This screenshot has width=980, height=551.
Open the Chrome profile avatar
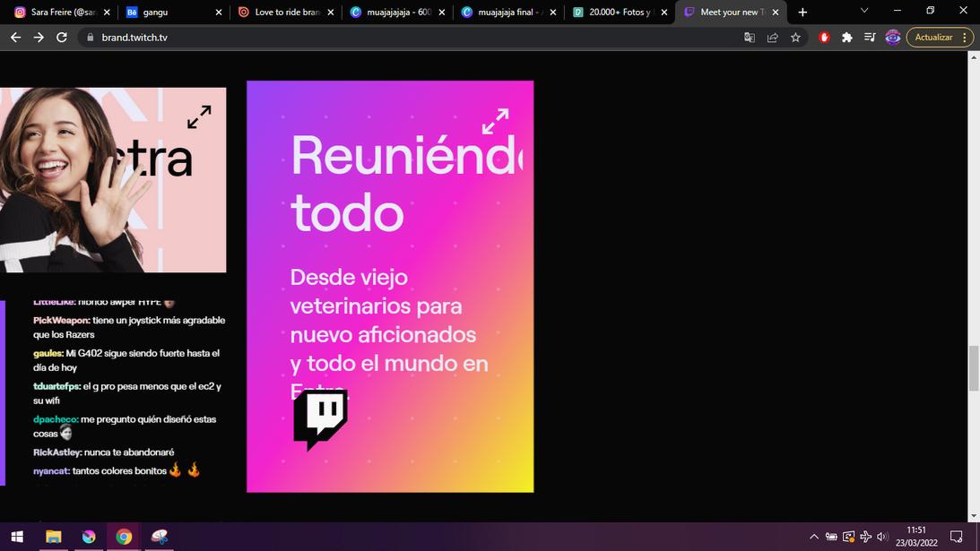tap(892, 38)
